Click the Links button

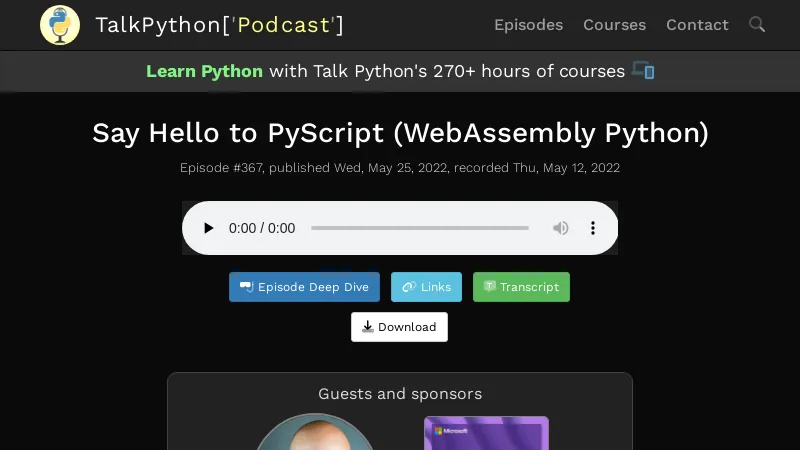tap(426, 287)
